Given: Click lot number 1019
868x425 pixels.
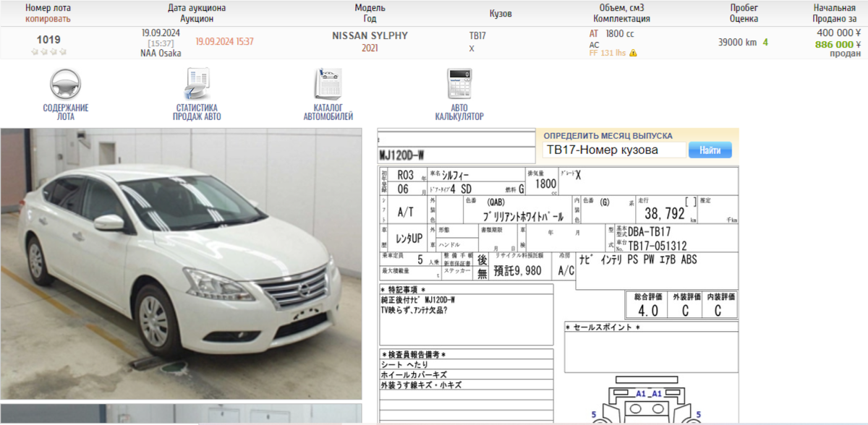Looking at the screenshot, I should pos(48,40).
